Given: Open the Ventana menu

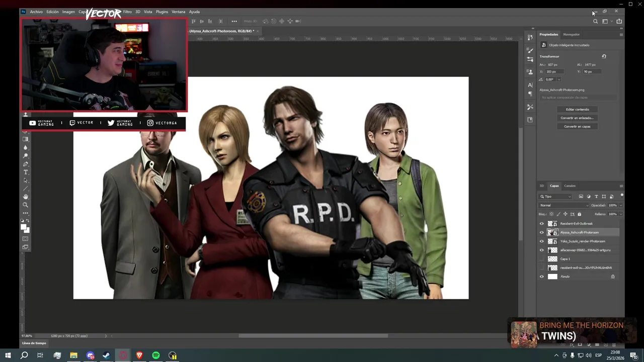Looking at the screenshot, I should click(x=178, y=12).
